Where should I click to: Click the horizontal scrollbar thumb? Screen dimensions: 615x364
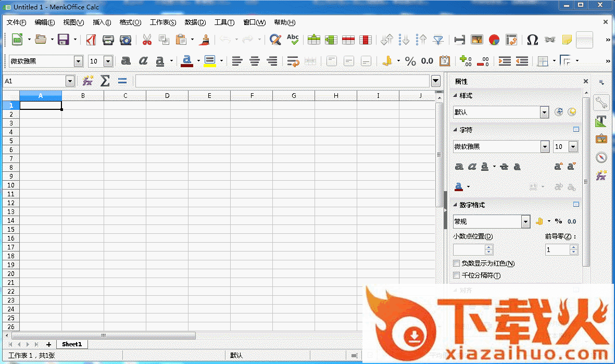coord(104,335)
